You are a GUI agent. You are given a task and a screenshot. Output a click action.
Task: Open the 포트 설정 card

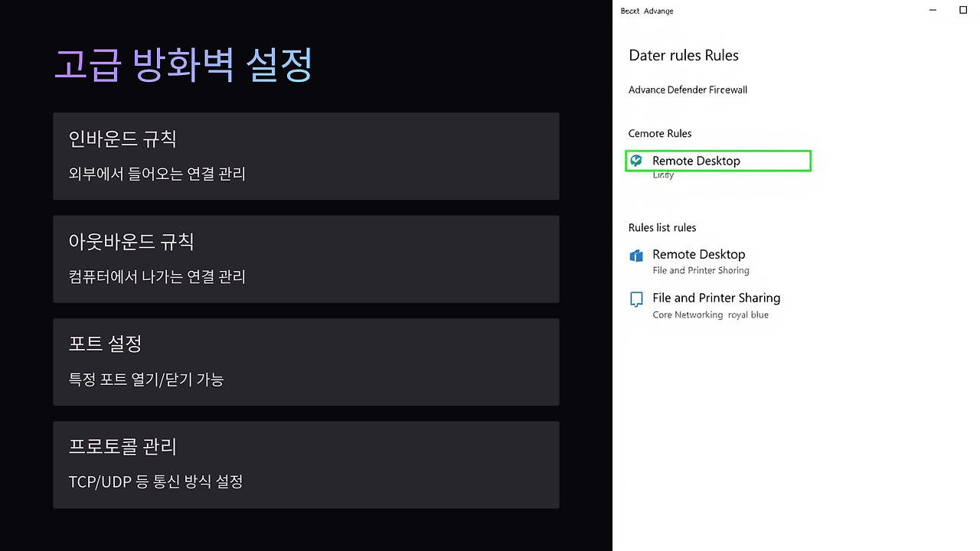click(x=305, y=361)
